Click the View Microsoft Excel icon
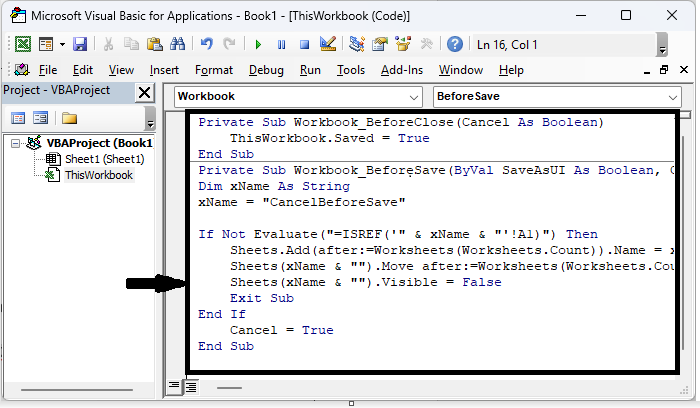Screen dimensions: 700x408 tap(23, 44)
